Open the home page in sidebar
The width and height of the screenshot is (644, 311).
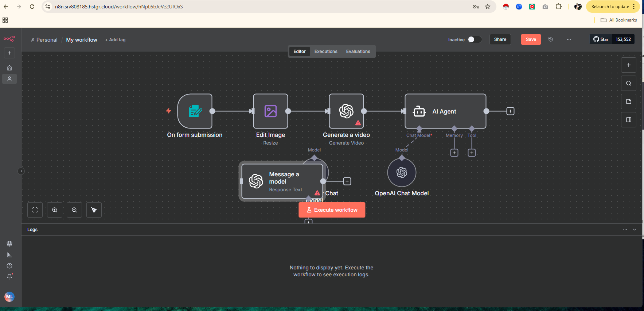[x=9, y=68]
